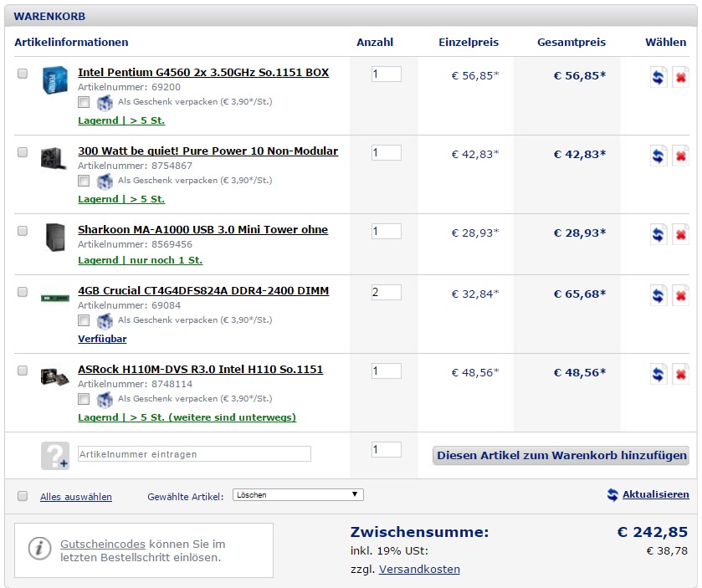Select the Sharkoon MA-A1000 row checkbox
Image resolution: width=702 pixels, height=588 pixels.
click(23, 231)
